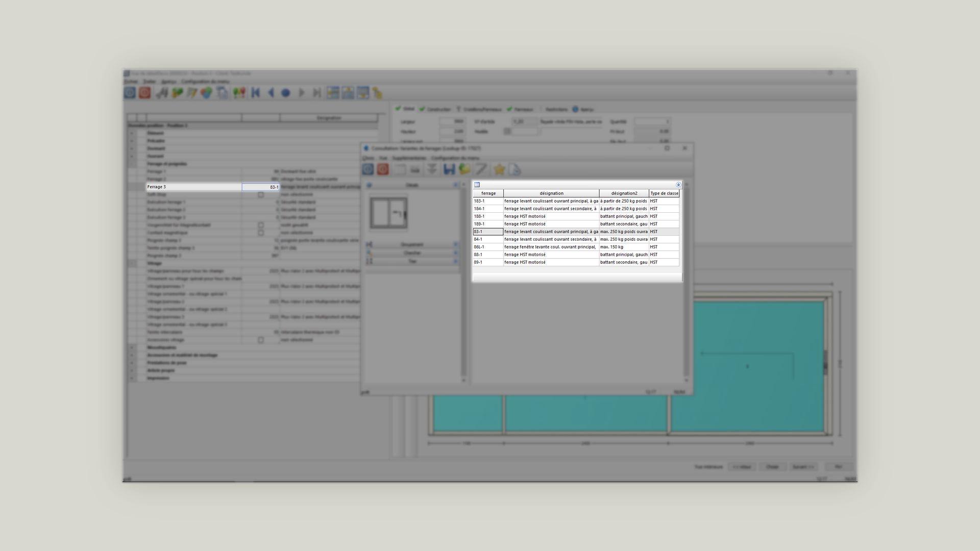
Task: Select the Ferrage 3 row label
Action: click(194, 187)
